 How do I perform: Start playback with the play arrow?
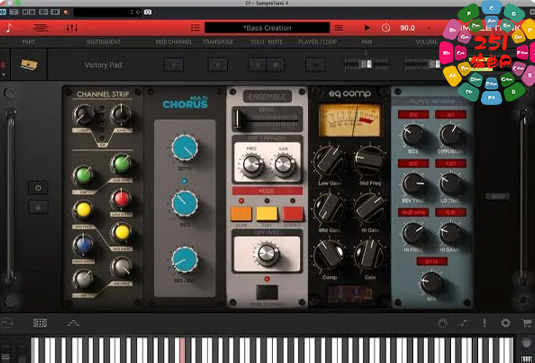[x=367, y=28]
